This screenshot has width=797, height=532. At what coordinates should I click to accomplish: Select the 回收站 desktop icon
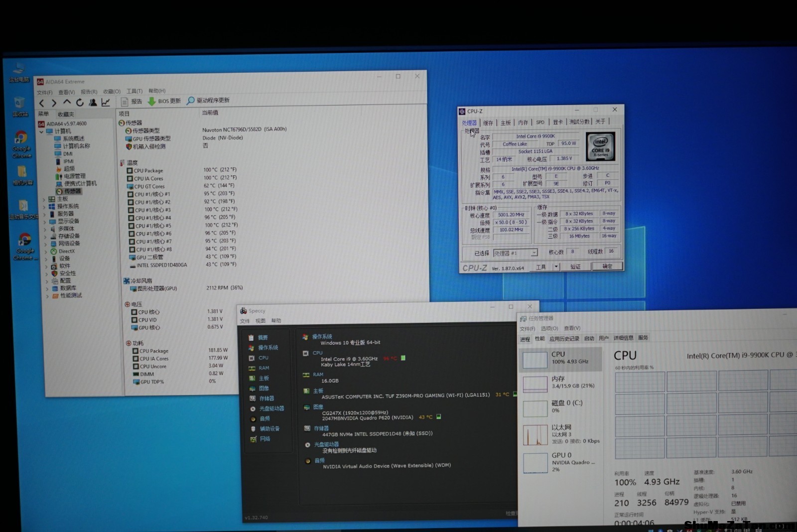click(x=20, y=107)
